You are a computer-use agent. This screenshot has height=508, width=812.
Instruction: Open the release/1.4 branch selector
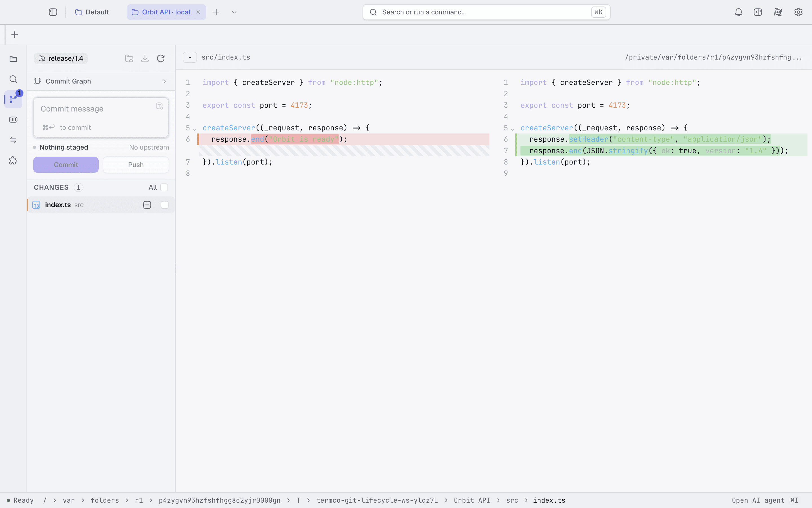61,58
